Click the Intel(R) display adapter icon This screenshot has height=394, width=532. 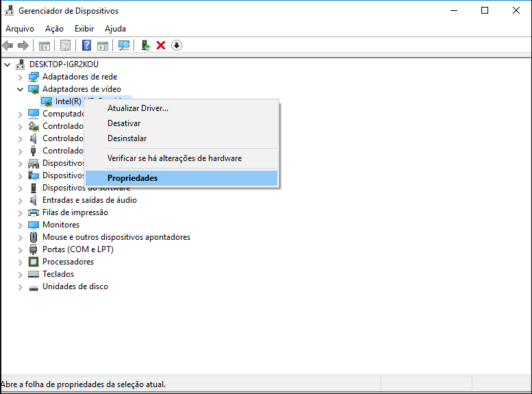pos(47,101)
